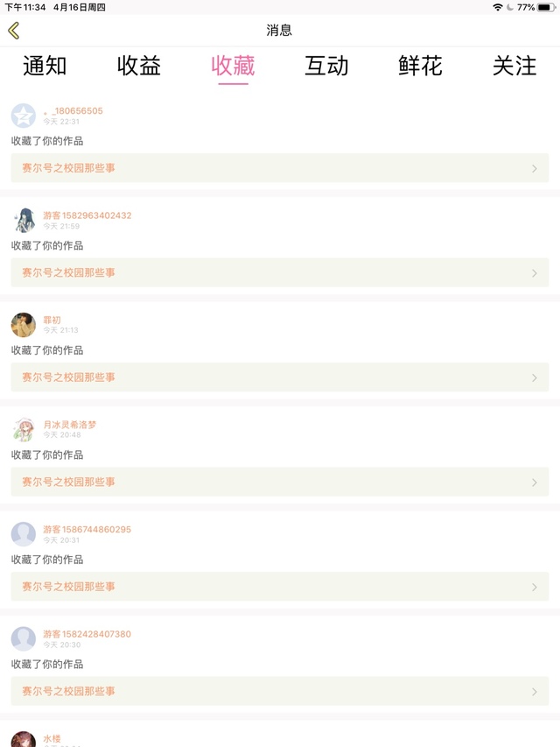Tap avatar of 游客1582963402432

coord(24,220)
